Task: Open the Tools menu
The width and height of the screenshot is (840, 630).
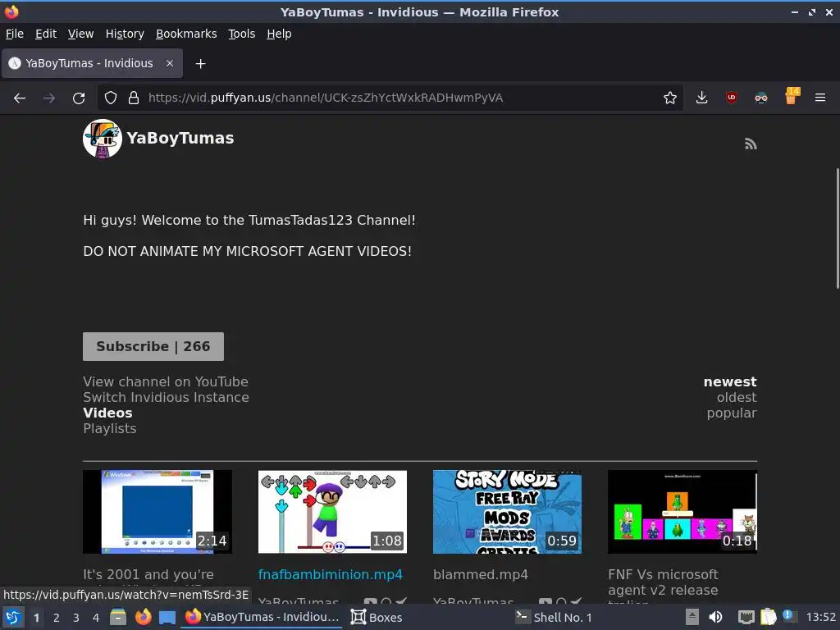Action: 242,34
